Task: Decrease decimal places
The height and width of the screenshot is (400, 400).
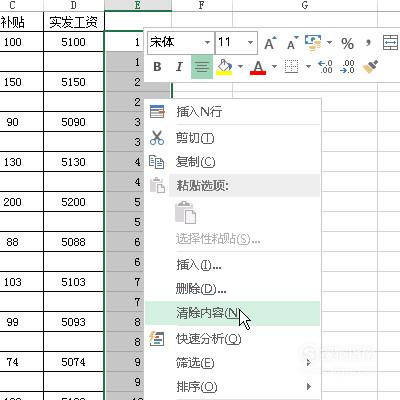Action: 347,67
